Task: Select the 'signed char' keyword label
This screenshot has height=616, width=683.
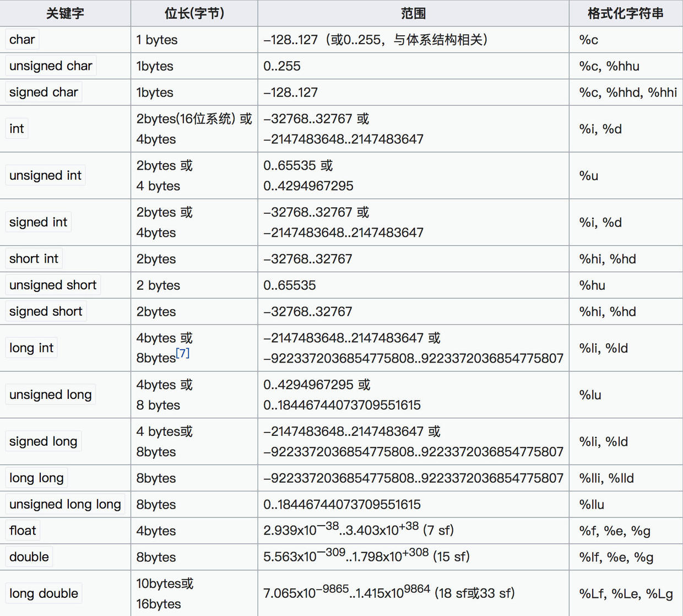Action: point(44,92)
